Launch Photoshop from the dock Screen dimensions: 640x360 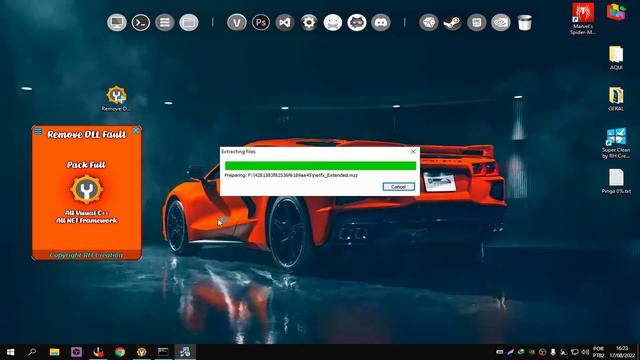tap(261, 22)
